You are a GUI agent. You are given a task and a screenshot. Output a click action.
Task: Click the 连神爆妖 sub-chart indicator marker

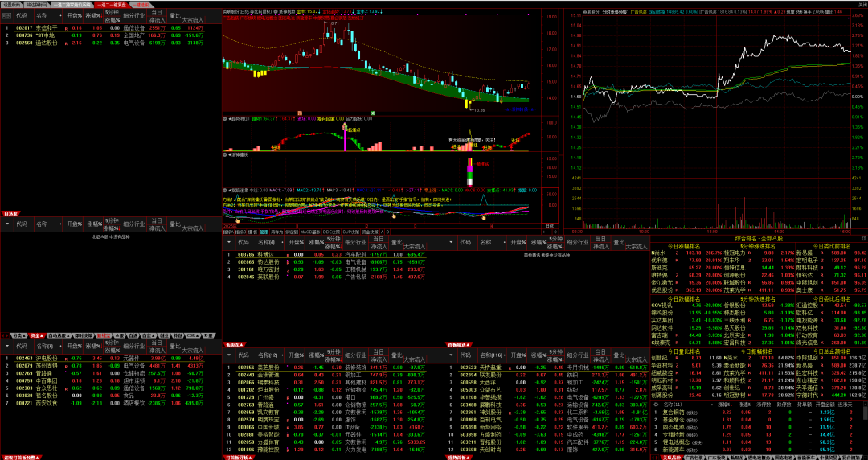(x=225, y=154)
